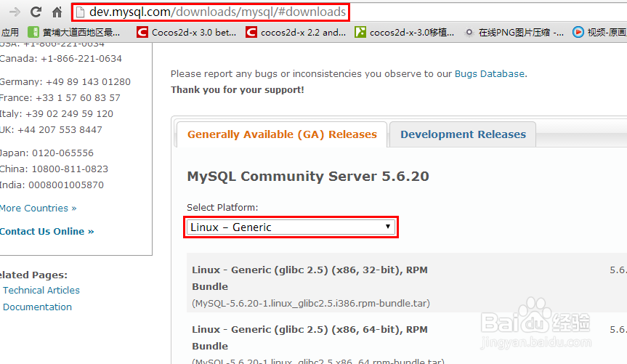
Task: Click MySQL-5.6.20-1.linux_glibc2.5.i386.rpm-bundle.tar filename
Action: pyautogui.click(x=311, y=303)
